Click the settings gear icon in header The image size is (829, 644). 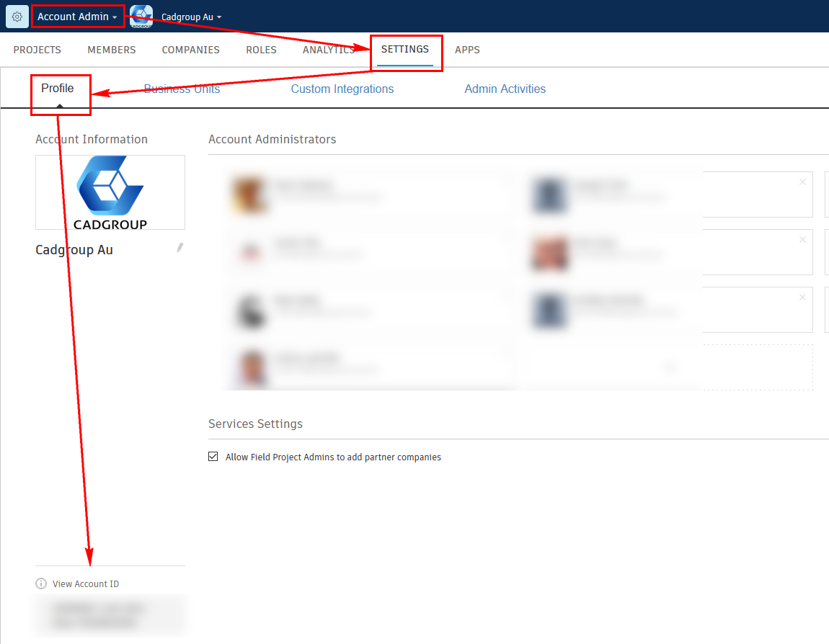point(17,17)
